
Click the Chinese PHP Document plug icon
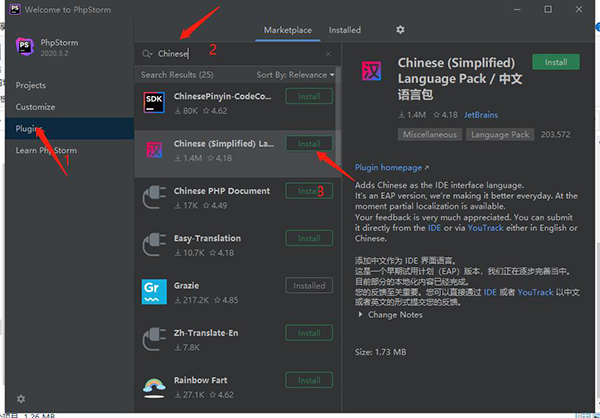point(154,197)
